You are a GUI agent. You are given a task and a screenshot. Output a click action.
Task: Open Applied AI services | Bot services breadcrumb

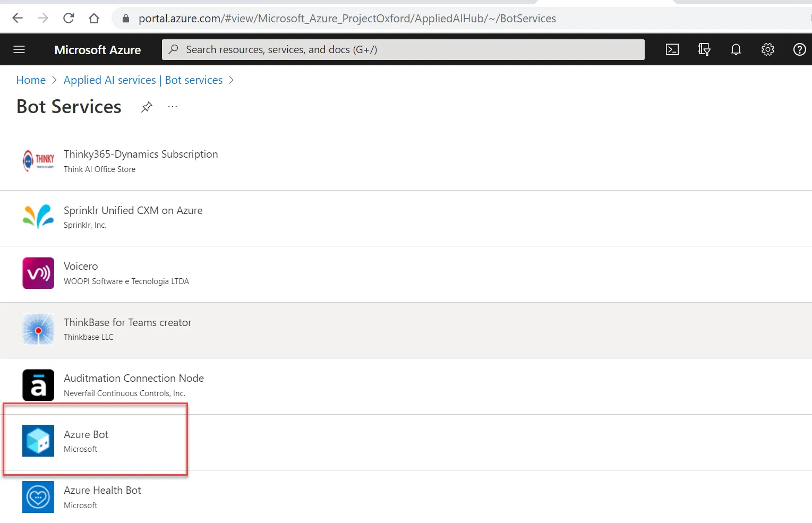[143, 80]
